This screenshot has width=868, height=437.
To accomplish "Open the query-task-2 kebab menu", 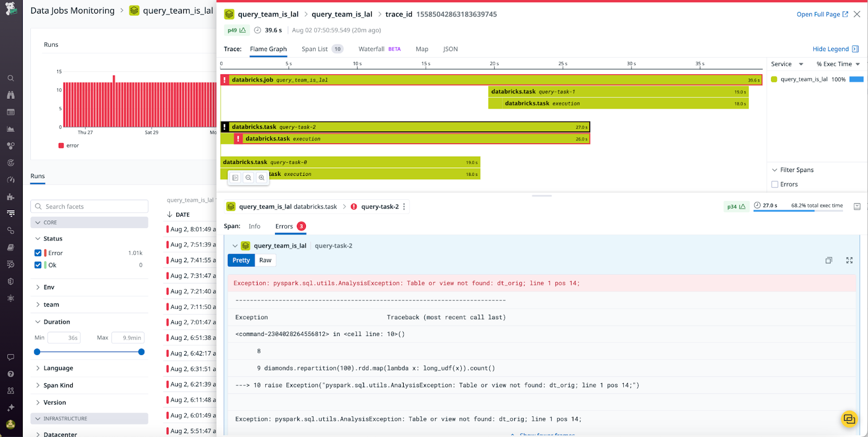I will click(404, 207).
